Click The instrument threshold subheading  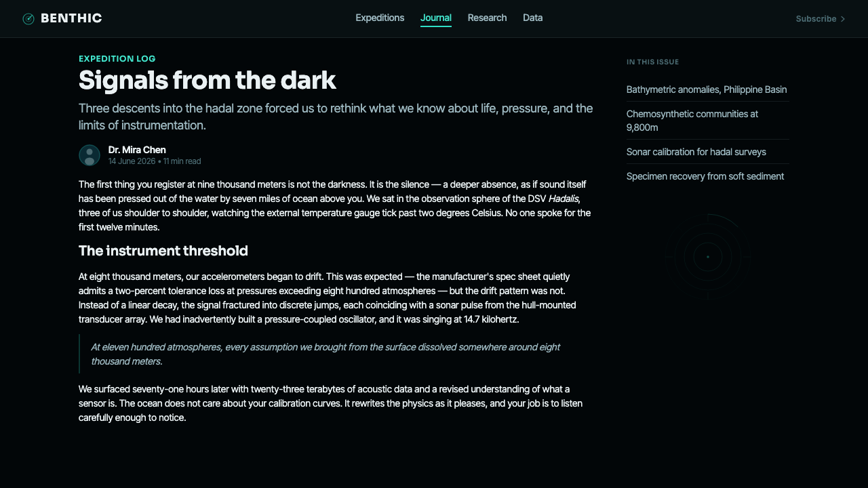(x=163, y=251)
